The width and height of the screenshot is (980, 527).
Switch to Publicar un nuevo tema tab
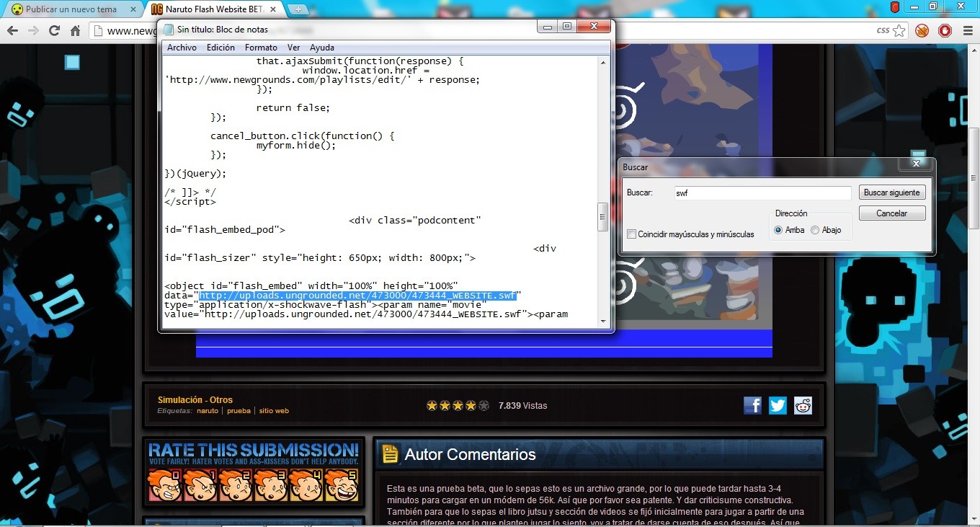[x=71, y=9]
